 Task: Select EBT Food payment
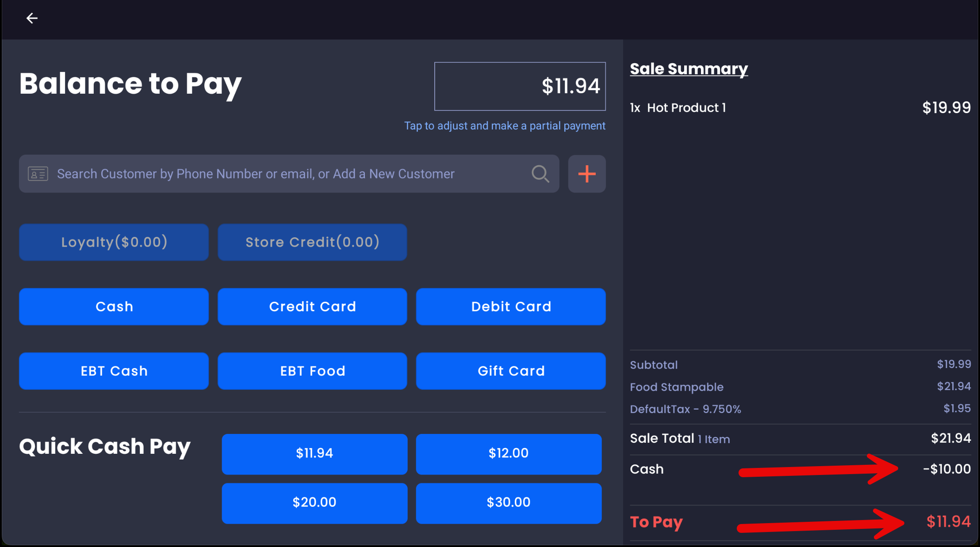click(312, 371)
